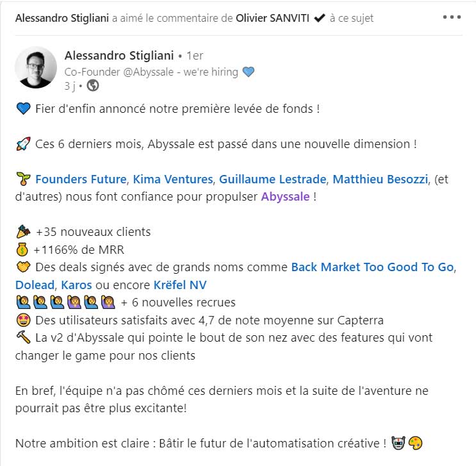Click Olivier SANVITI's name in the activity line
Screen dimensions: 476x466
(273, 18)
